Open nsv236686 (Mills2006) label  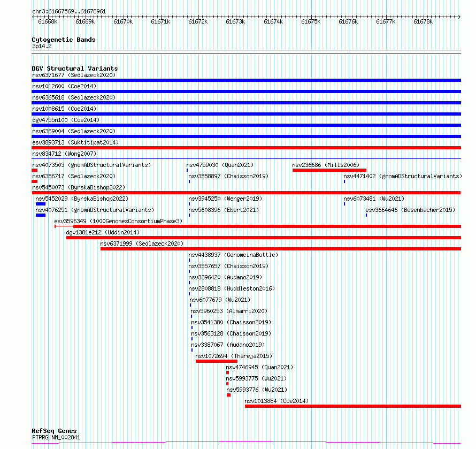click(x=326, y=165)
